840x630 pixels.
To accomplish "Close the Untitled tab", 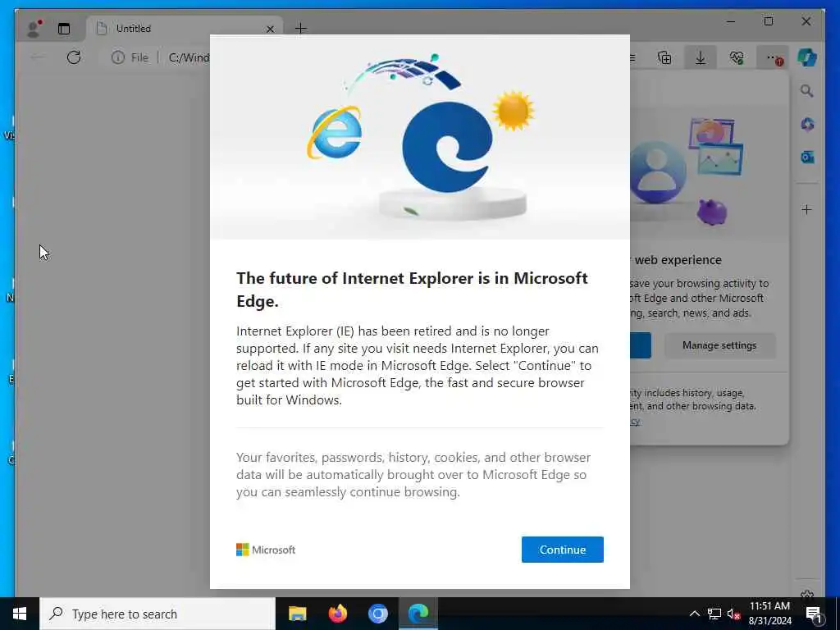I will (x=270, y=29).
